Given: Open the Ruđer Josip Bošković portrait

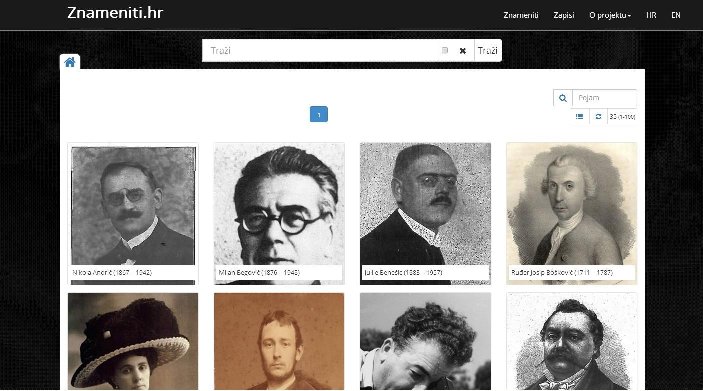Looking at the screenshot, I should tap(571, 213).
